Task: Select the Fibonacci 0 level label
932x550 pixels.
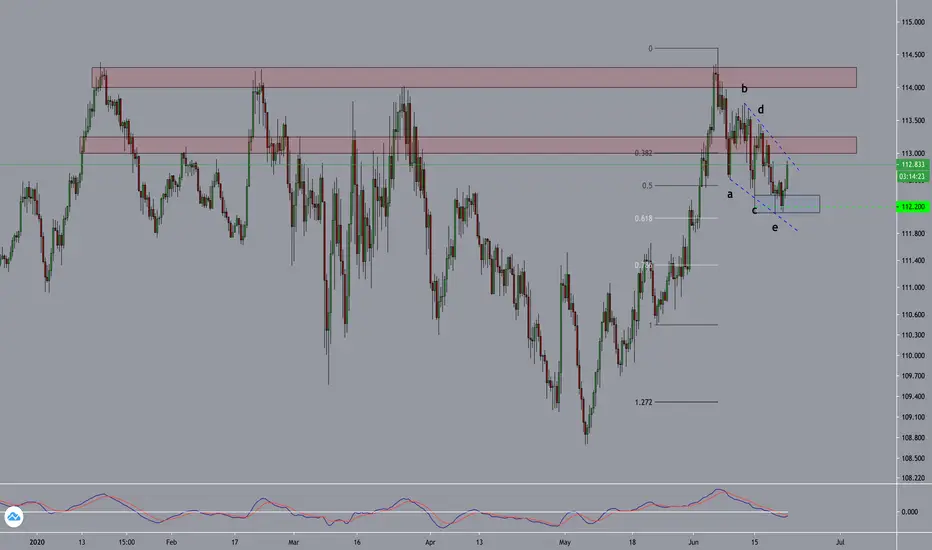Action: 650,48
